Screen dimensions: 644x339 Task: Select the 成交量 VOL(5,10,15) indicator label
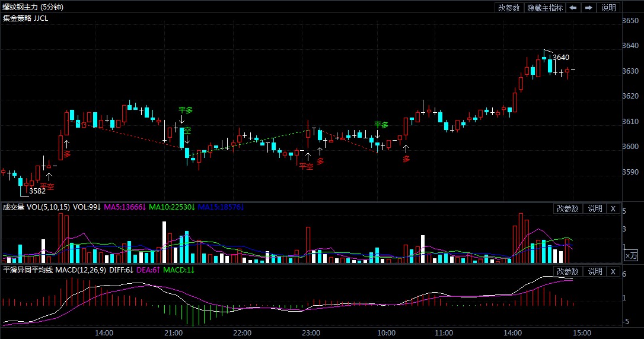click(36, 207)
